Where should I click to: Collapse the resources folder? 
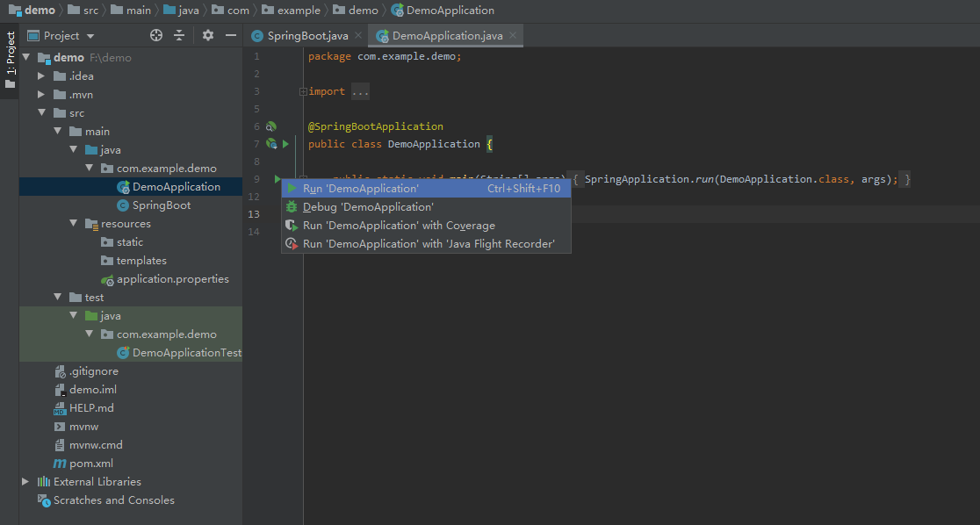click(73, 224)
